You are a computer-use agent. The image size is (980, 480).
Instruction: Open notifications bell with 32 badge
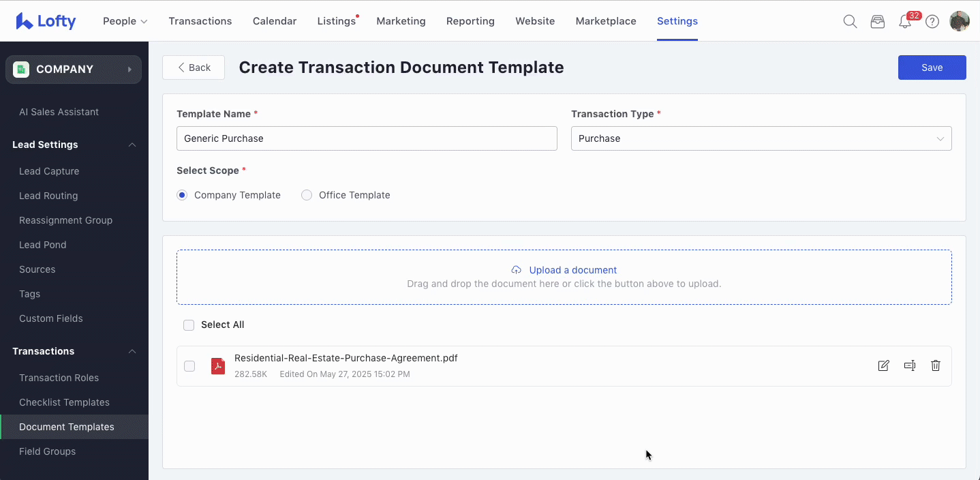[x=906, y=20]
